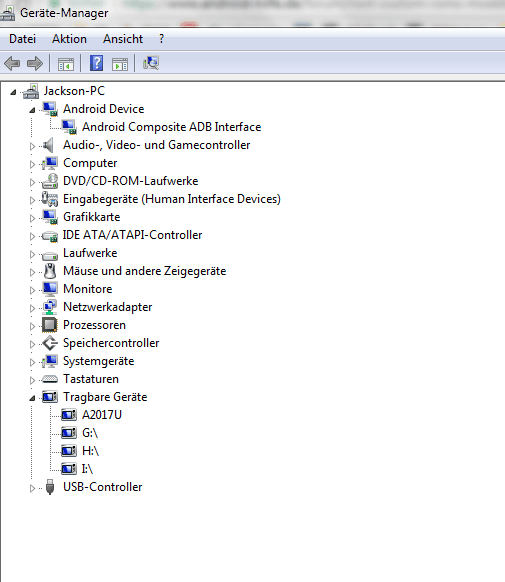Select the A2017U portable device
505x582 pixels.
click(x=102, y=415)
